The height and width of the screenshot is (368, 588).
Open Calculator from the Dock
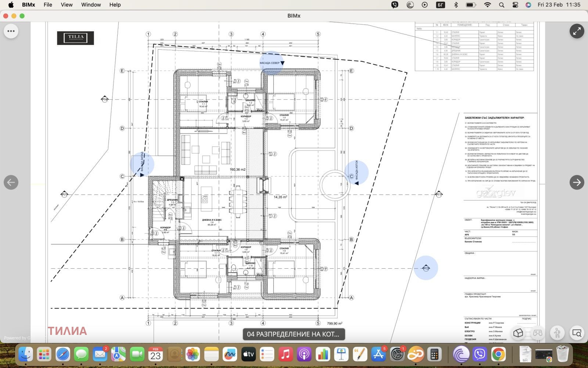pos(434,355)
